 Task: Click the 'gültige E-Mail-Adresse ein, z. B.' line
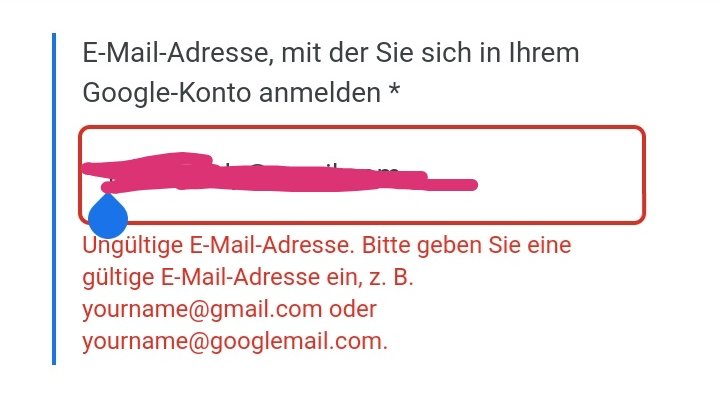(x=248, y=277)
